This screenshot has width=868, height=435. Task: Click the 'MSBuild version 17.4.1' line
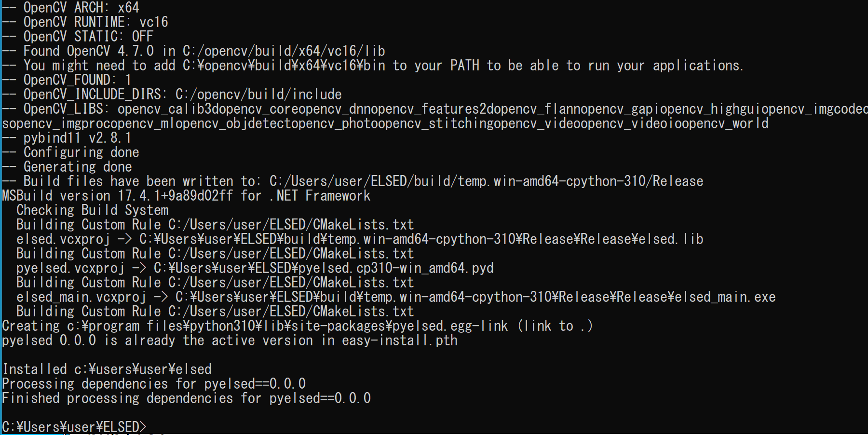[x=186, y=196]
